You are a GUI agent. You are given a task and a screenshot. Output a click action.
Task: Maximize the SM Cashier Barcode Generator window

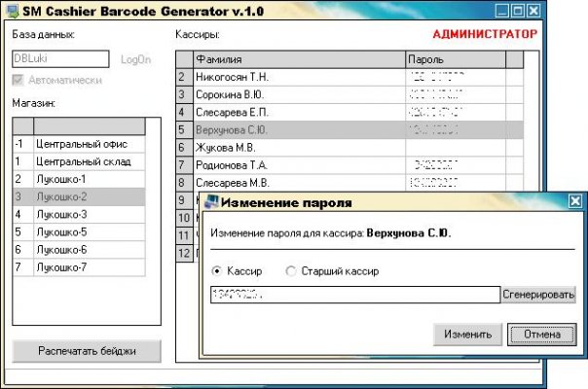pos(518,11)
